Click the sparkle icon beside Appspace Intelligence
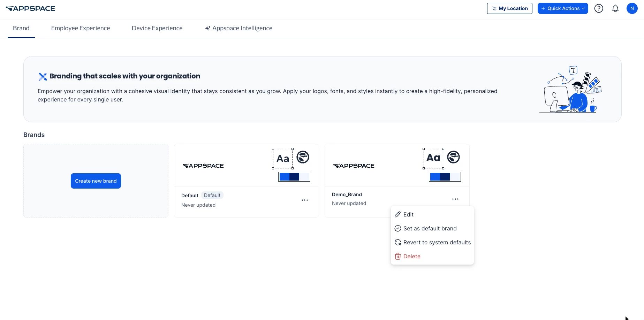Image resolution: width=644 pixels, height=320 pixels. pyautogui.click(x=207, y=28)
